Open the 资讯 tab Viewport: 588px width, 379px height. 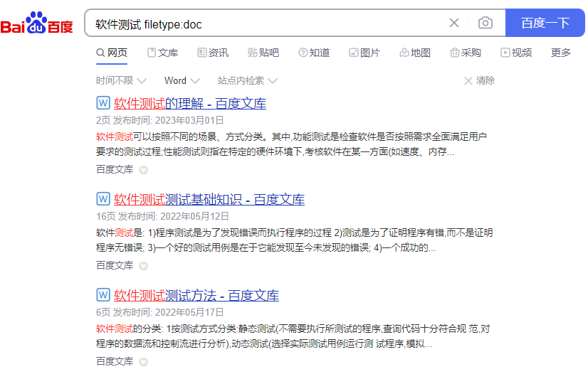tap(213, 53)
